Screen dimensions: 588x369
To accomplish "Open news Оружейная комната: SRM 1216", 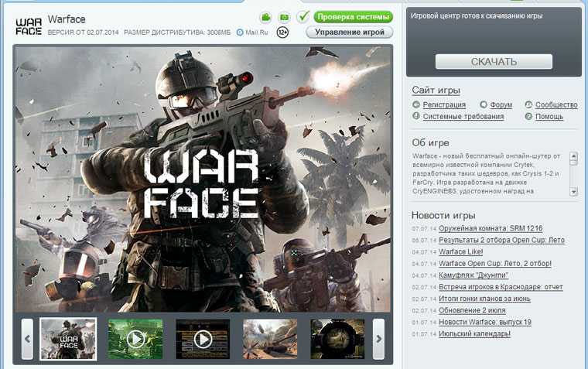I will pos(491,228).
